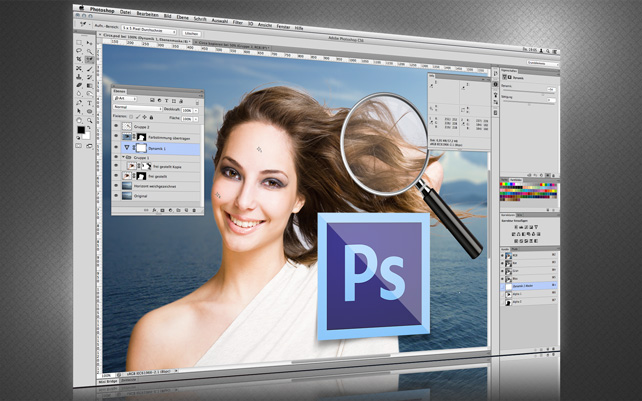Toggle Quick Mask mode button
The image size is (642, 401).
(79, 145)
